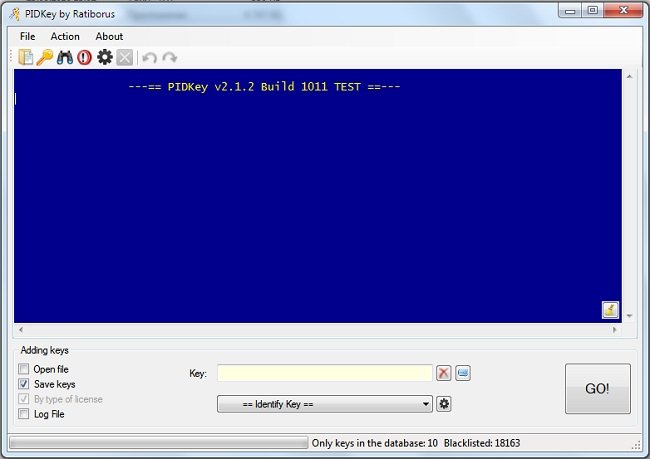Viewport: 650px width, 459px height.
Task: Click the console scroll up arrow
Action: coord(629,76)
